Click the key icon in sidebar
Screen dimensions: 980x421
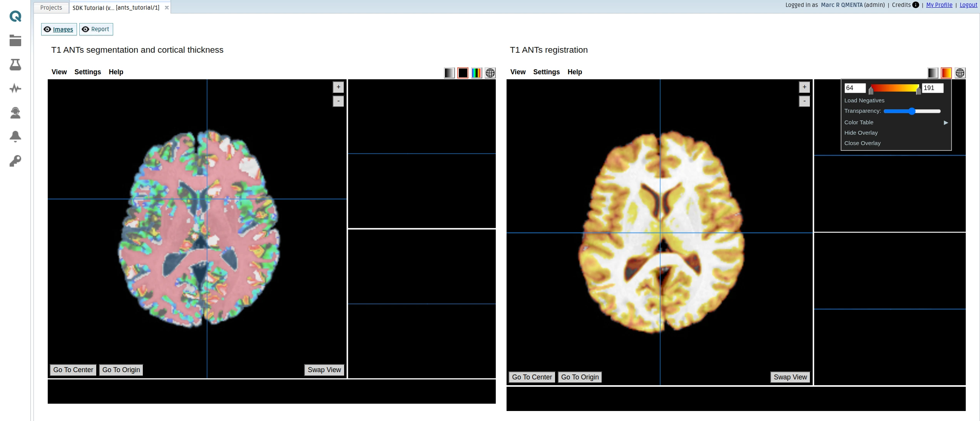[15, 160]
